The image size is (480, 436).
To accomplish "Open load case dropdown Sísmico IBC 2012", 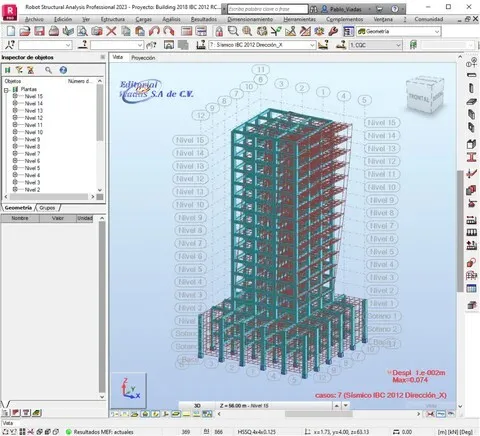I will click(x=262, y=45).
